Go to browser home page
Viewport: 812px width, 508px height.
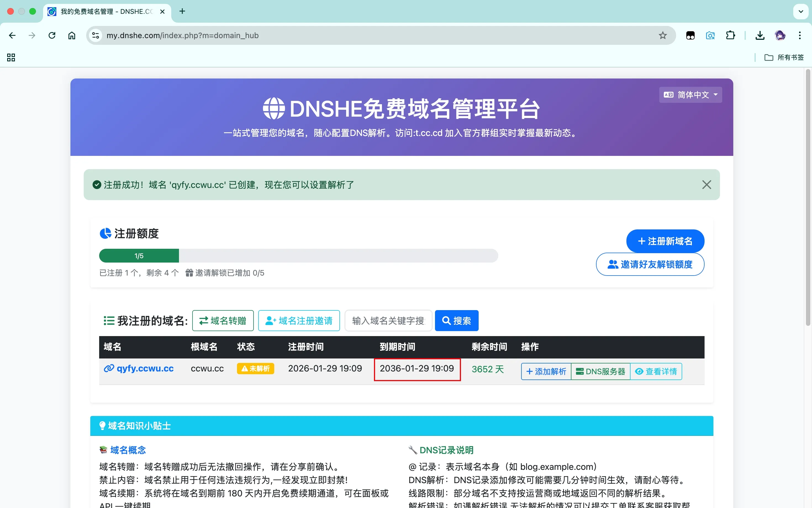[x=72, y=35]
